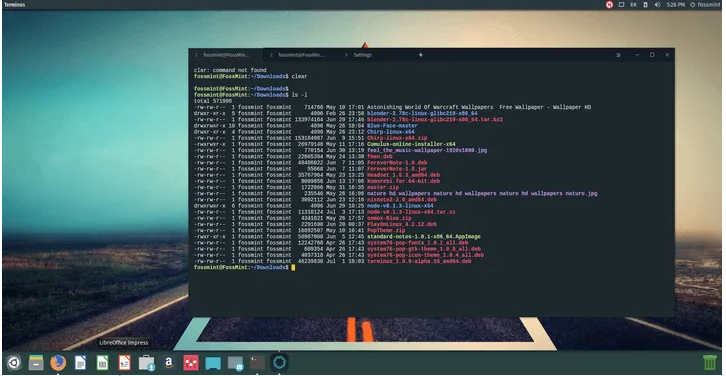Click the Cumulus-online-installer-x64 filename
The width and height of the screenshot is (726, 376).
click(411, 144)
